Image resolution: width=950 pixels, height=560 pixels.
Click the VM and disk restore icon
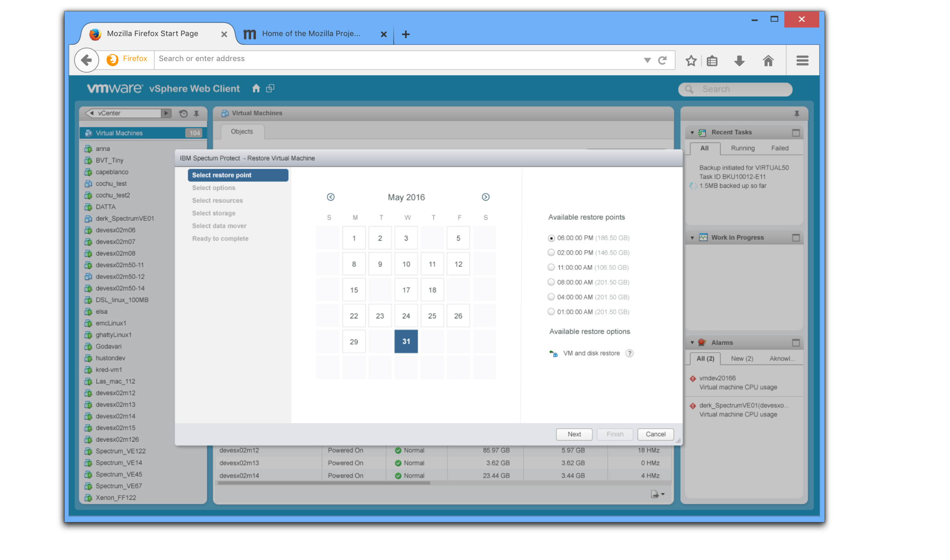tap(553, 353)
